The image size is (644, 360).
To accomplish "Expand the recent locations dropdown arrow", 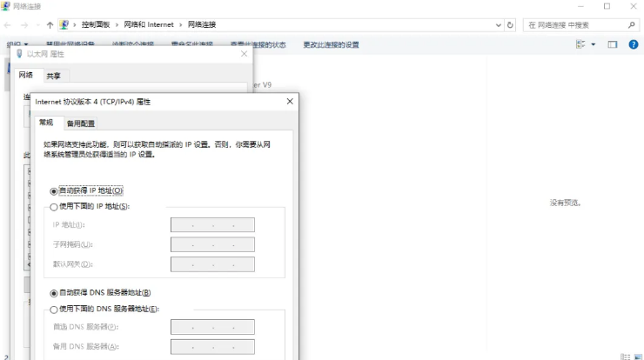I will (37, 25).
